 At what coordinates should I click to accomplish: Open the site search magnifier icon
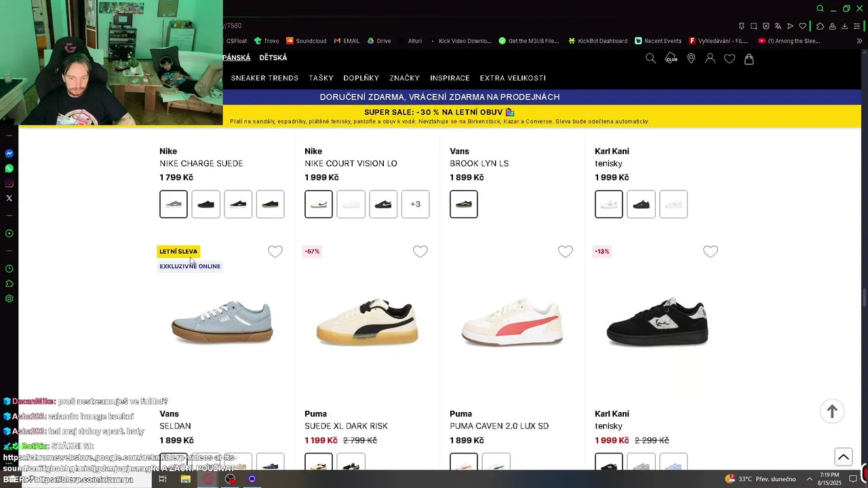650,58
